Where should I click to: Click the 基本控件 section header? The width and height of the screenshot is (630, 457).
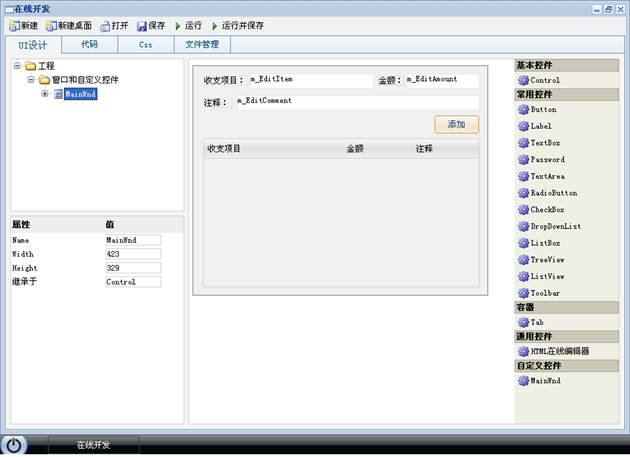pyautogui.click(x=567, y=65)
